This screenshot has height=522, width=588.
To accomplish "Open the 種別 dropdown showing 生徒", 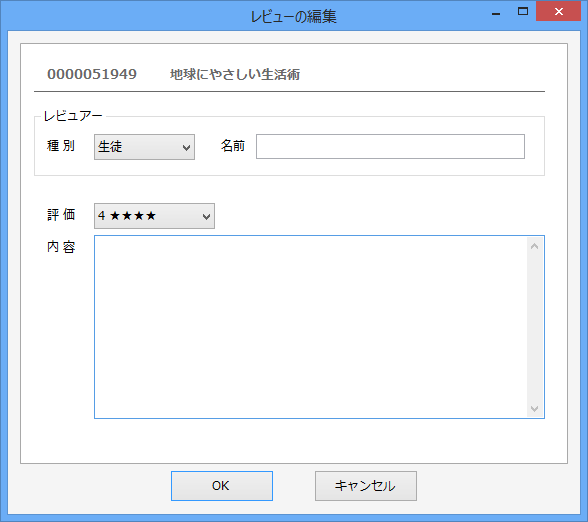I will pyautogui.click(x=144, y=147).
